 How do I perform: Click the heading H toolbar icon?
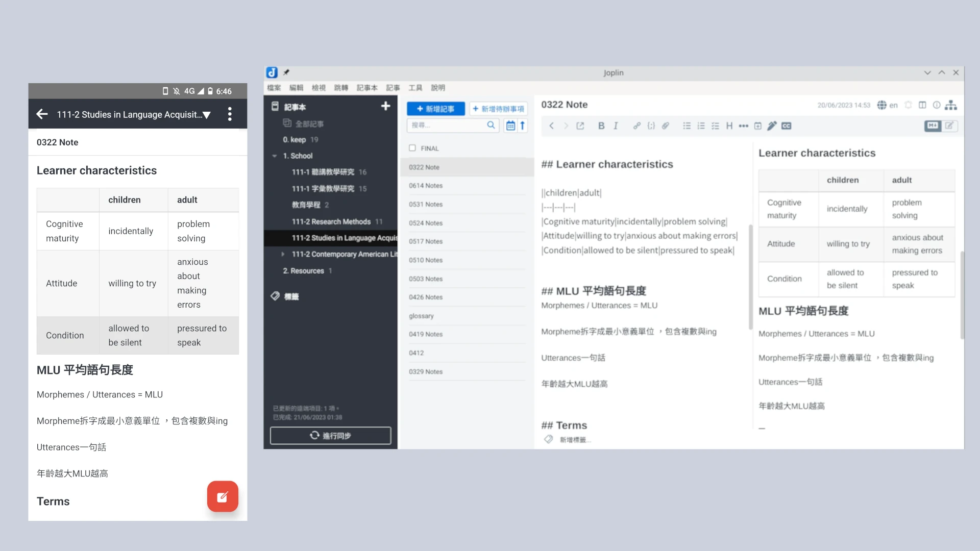coord(729,126)
